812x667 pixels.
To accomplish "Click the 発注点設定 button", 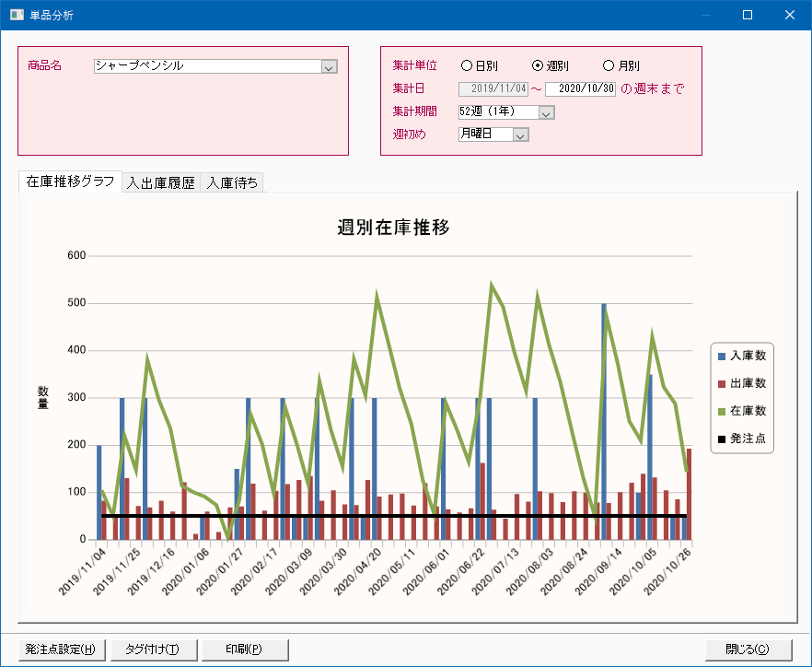I will click(x=61, y=649).
